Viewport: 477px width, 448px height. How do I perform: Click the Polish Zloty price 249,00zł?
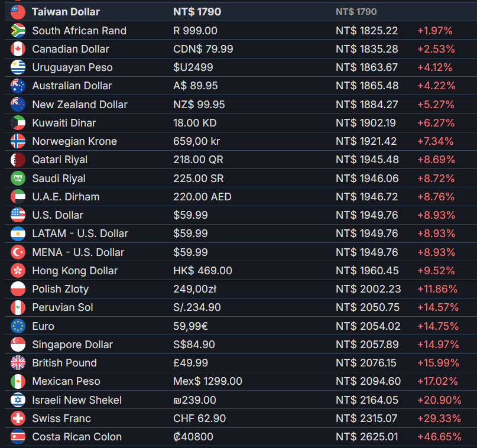tap(194, 289)
